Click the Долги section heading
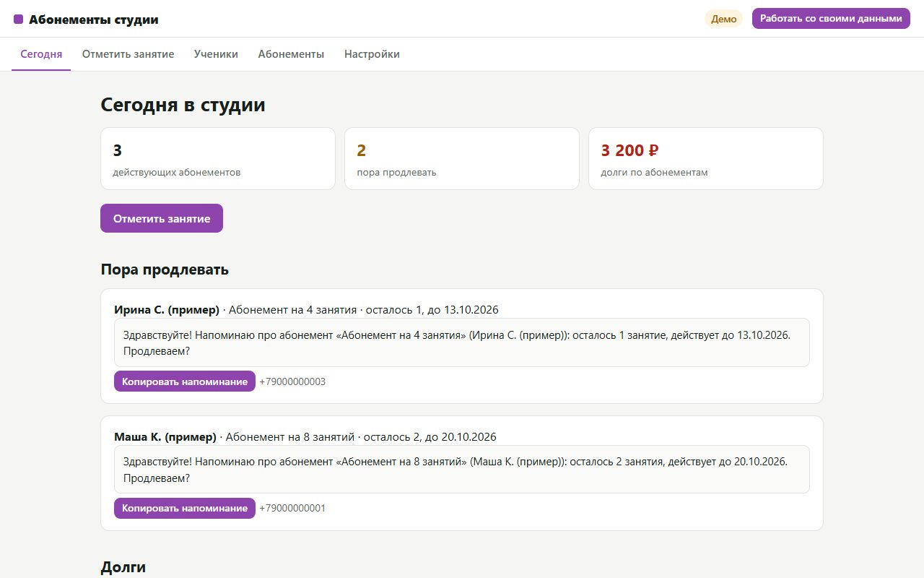Viewport: 924px width, 578px height. (x=123, y=567)
